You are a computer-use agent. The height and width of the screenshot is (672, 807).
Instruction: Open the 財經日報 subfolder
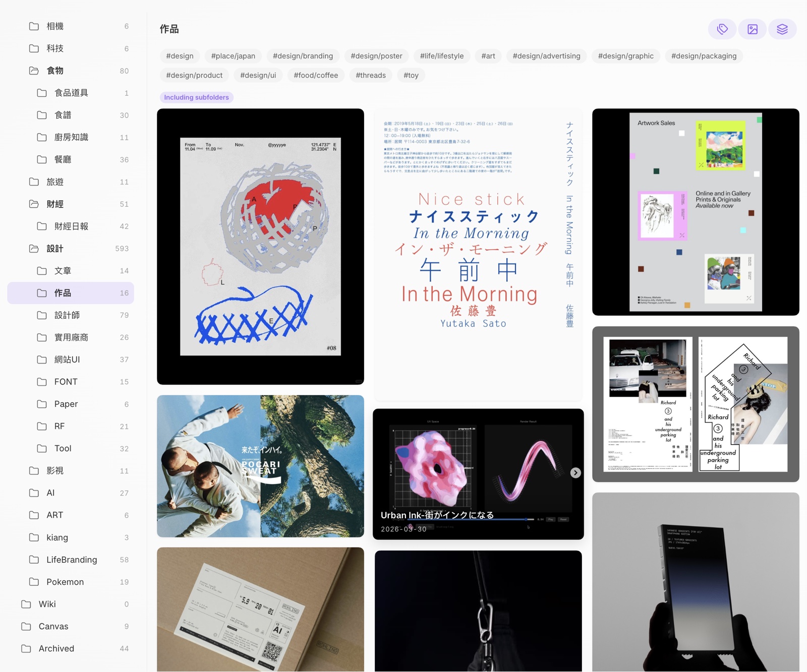pyautogui.click(x=71, y=226)
